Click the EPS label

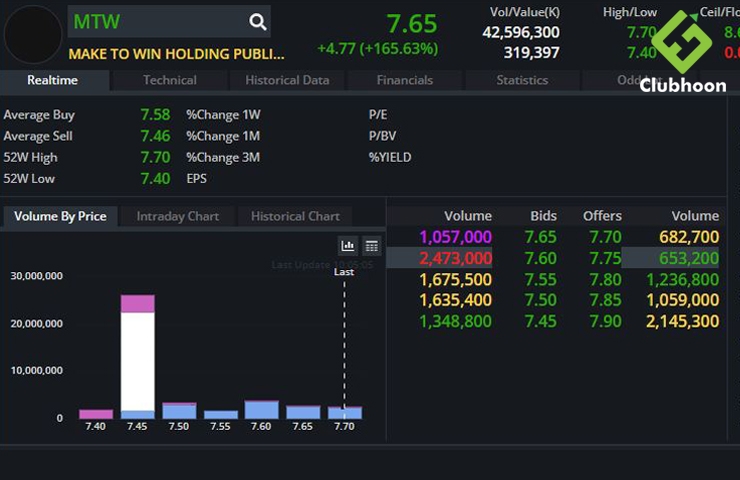(196, 178)
